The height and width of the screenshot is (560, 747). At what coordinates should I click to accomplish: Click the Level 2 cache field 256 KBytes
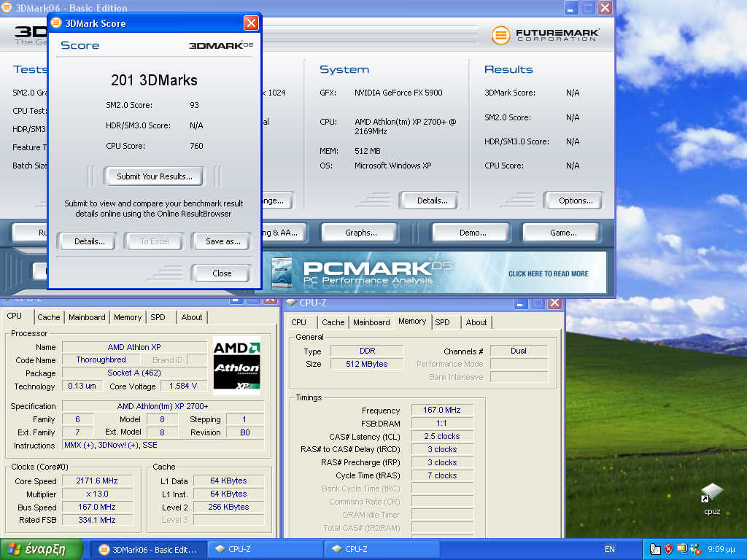[x=228, y=507]
